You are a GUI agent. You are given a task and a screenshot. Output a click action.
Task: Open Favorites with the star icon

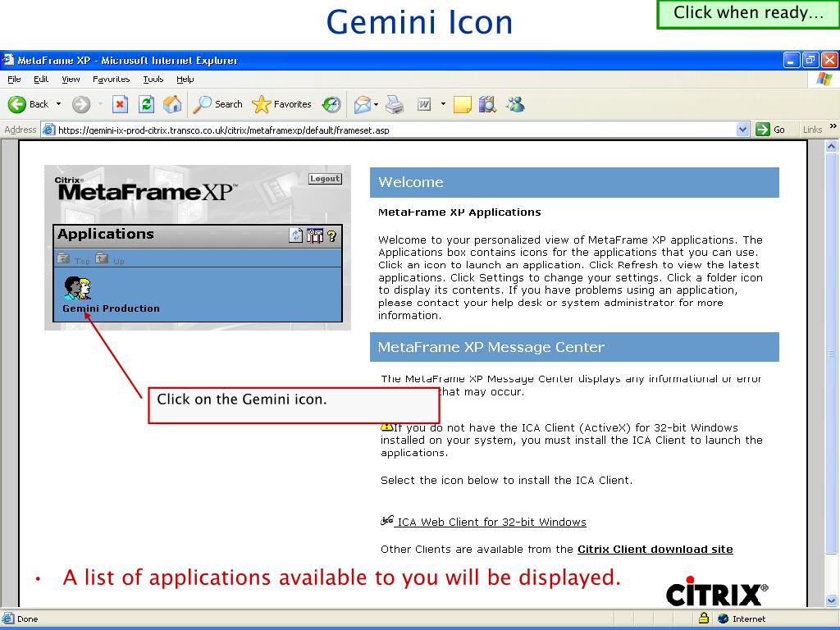point(262,104)
